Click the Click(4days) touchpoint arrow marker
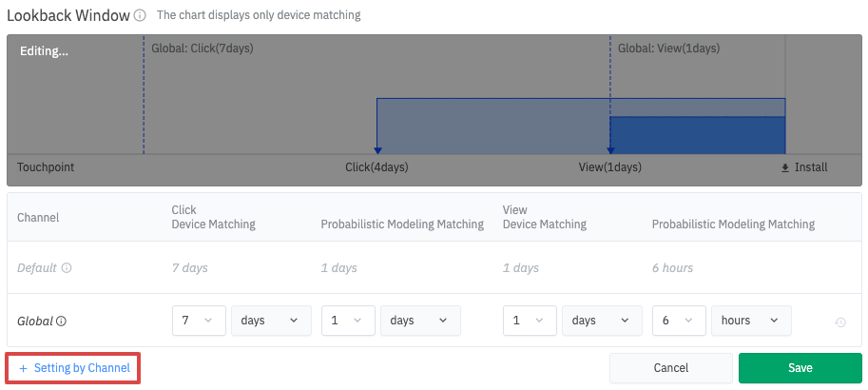This screenshot has width=868, height=390. point(377,149)
